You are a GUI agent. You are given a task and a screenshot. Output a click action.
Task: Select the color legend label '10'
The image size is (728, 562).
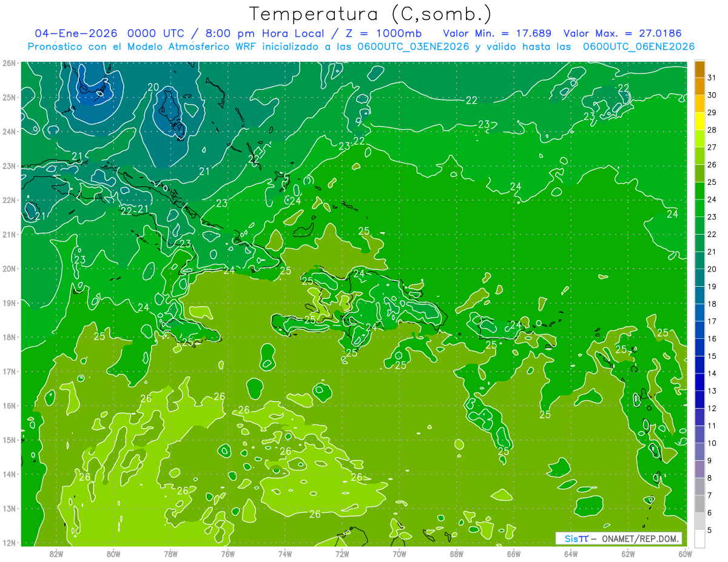pyautogui.click(x=712, y=443)
